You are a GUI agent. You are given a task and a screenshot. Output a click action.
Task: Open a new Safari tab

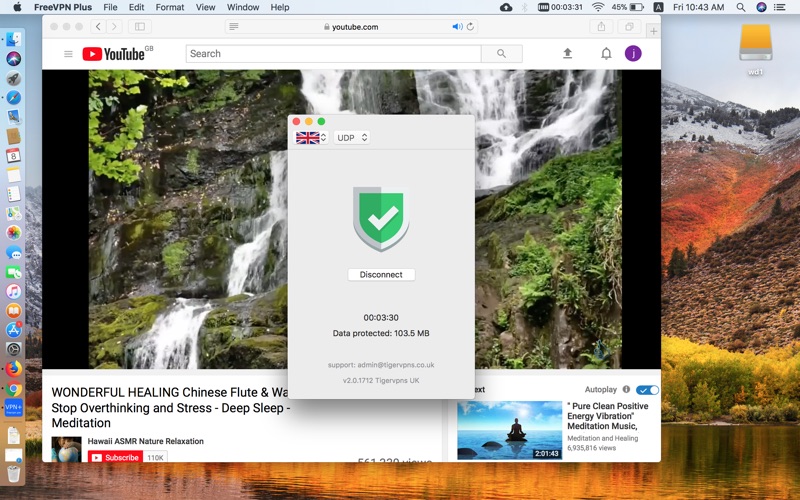pos(654,31)
